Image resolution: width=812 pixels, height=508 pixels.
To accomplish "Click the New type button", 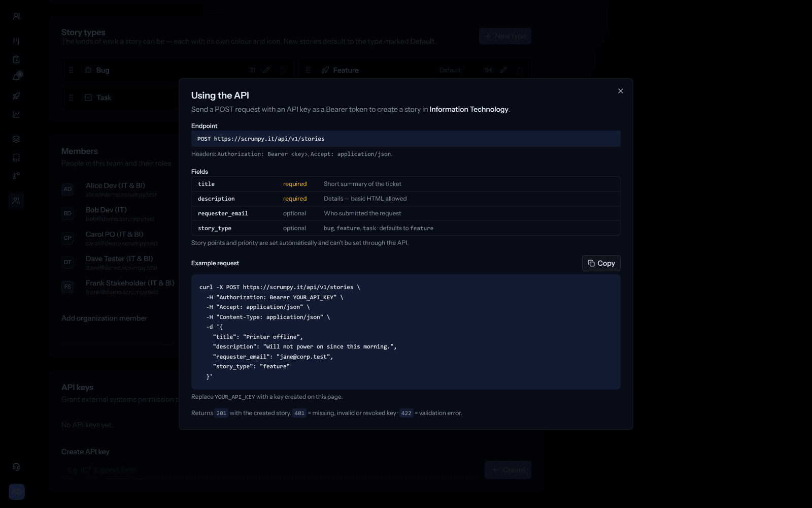I will (505, 36).
